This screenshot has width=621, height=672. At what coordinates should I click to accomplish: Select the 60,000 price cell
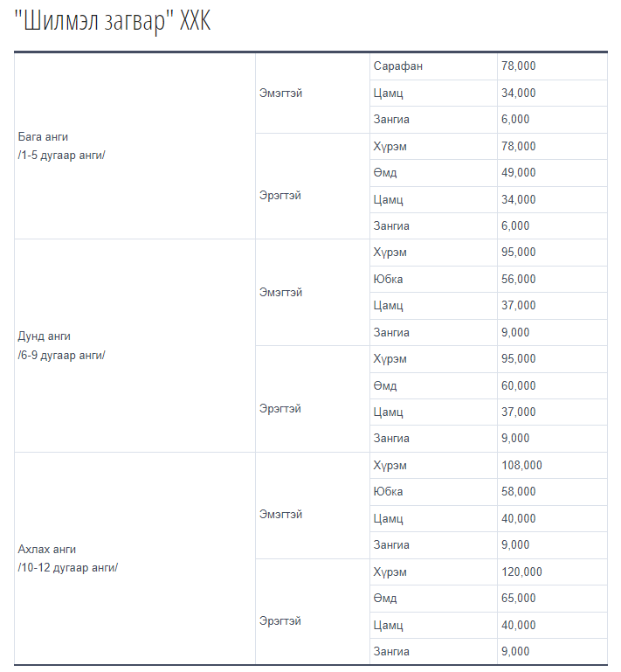(x=553, y=385)
